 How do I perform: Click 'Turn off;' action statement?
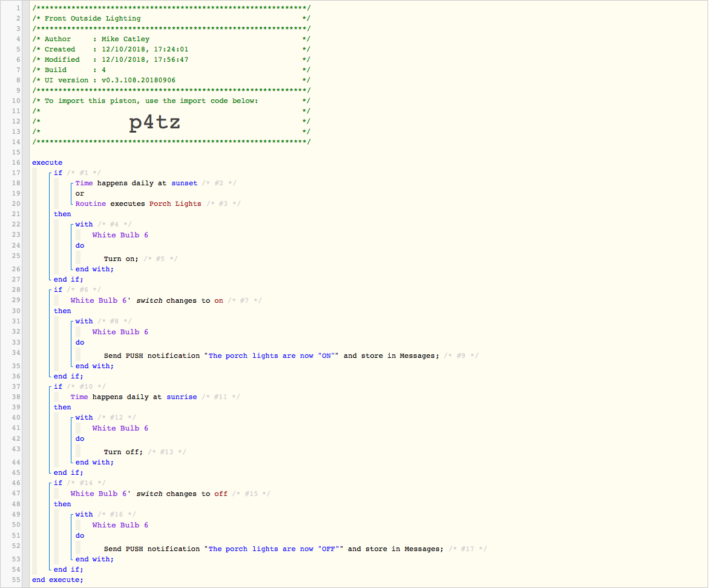(123, 452)
